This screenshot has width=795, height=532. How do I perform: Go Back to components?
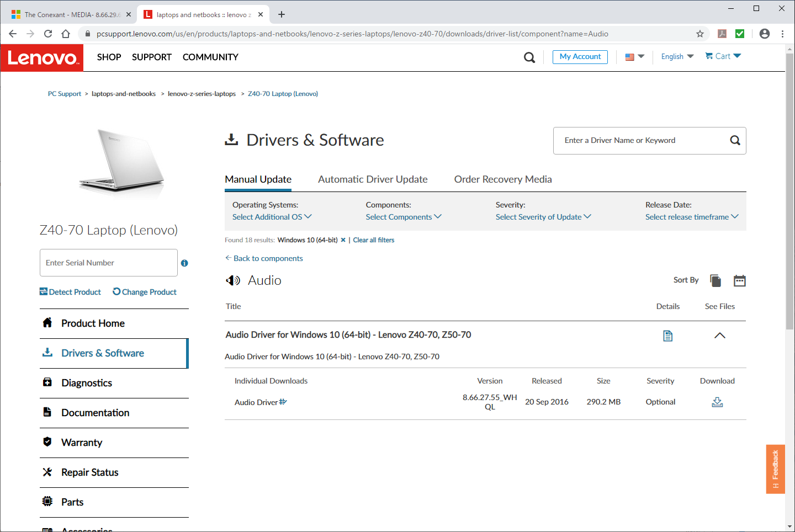click(264, 258)
